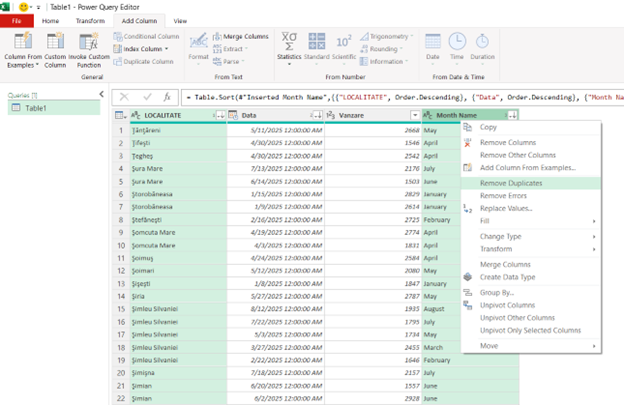624x405 pixels.
Task: Choose Group By menu item
Action: coord(531,293)
